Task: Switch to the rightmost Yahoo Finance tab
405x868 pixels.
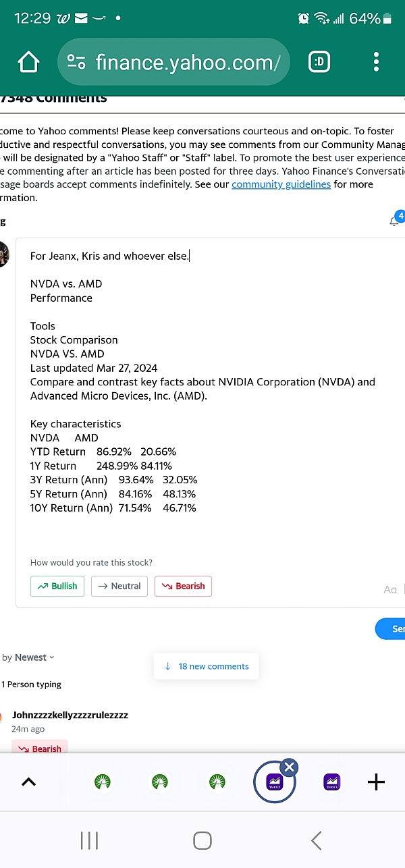Action: click(x=332, y=782)
